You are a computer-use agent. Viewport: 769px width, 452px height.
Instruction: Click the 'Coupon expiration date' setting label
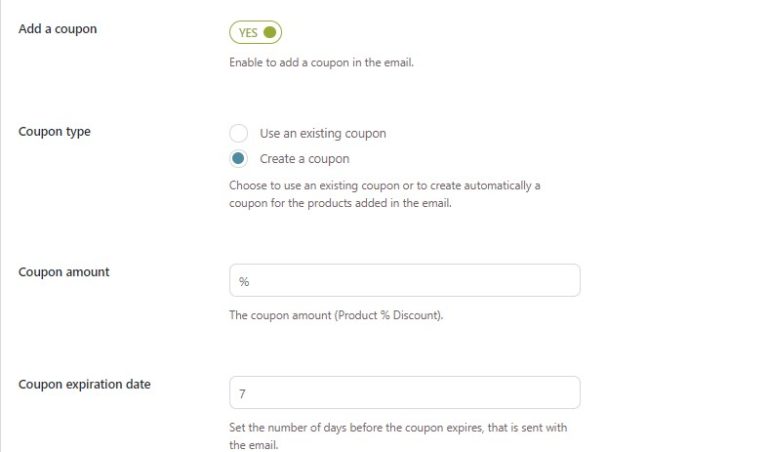(x=84, y=383)
